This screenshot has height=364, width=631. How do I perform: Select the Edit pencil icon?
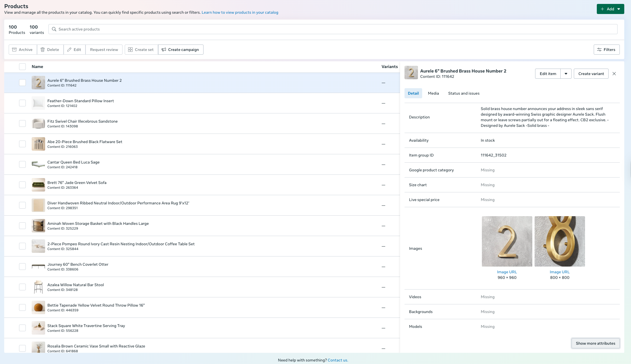tap(69, 49)
